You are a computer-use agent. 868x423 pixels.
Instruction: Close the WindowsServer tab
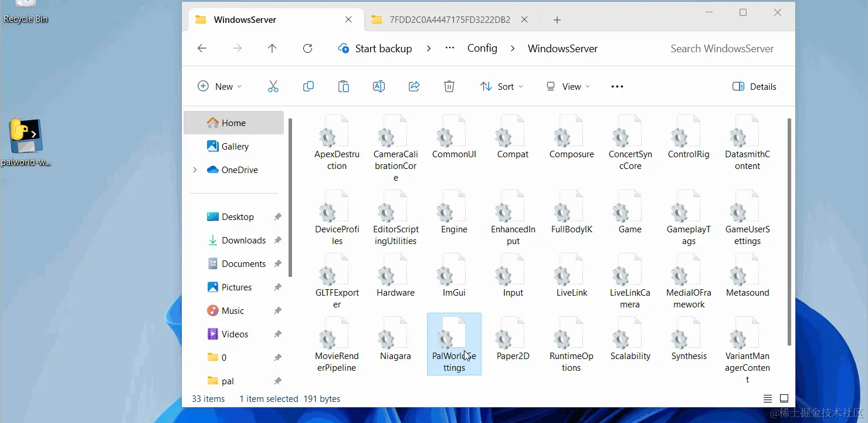pyautogui.click(x=348, y=19)
